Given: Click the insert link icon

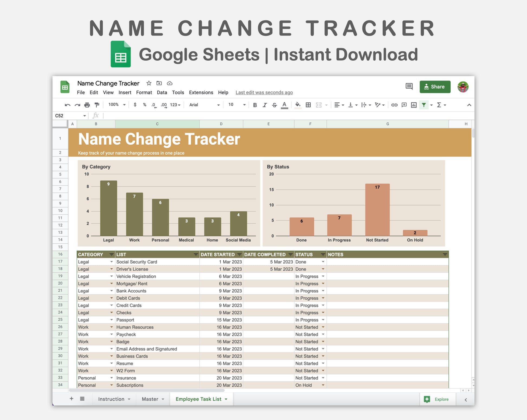Looking at the screenshot, I should (x=394, y=105).
